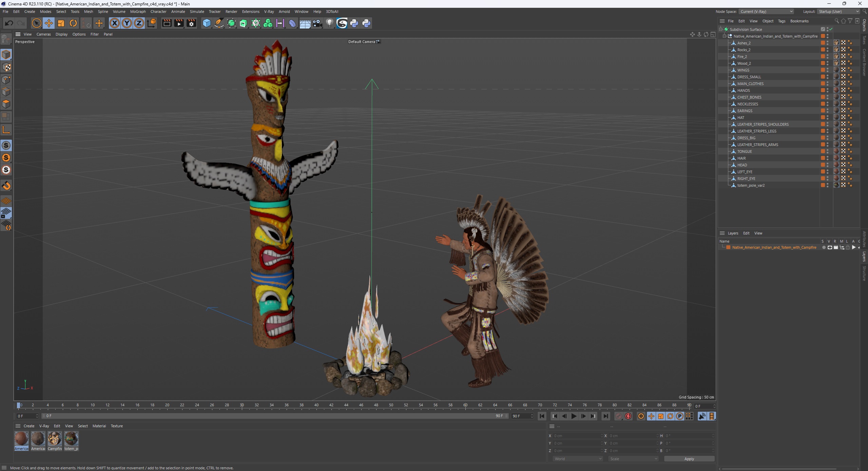Open the Node Space dropdown
The width and height of the screenshot is (868, 471).
pyautogui.click(x=766, y=12)
